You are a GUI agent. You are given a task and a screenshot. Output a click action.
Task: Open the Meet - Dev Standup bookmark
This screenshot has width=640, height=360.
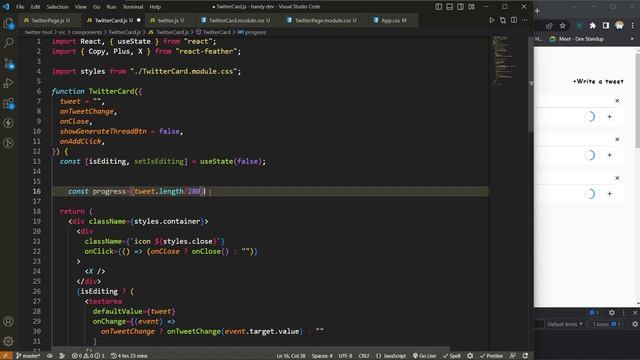pos(576,39)
